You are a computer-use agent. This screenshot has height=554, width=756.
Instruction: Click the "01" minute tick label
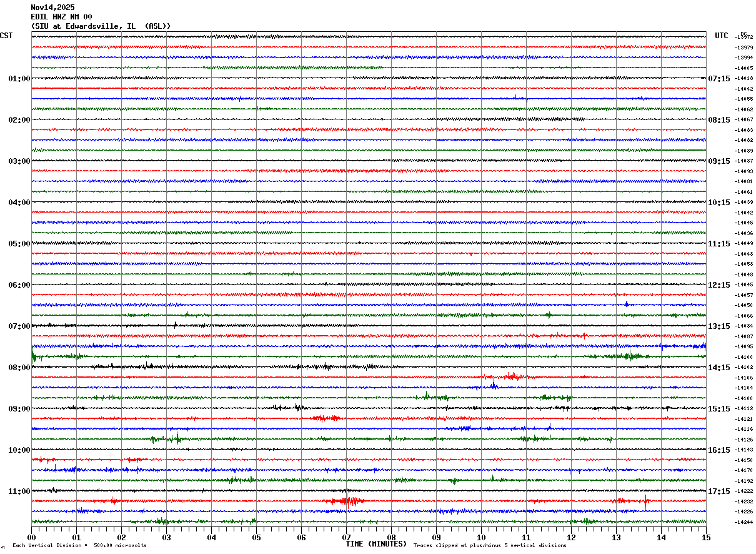76,537
